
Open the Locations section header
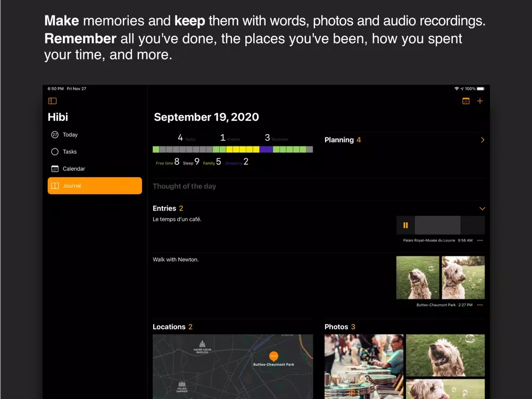point(172,327)
